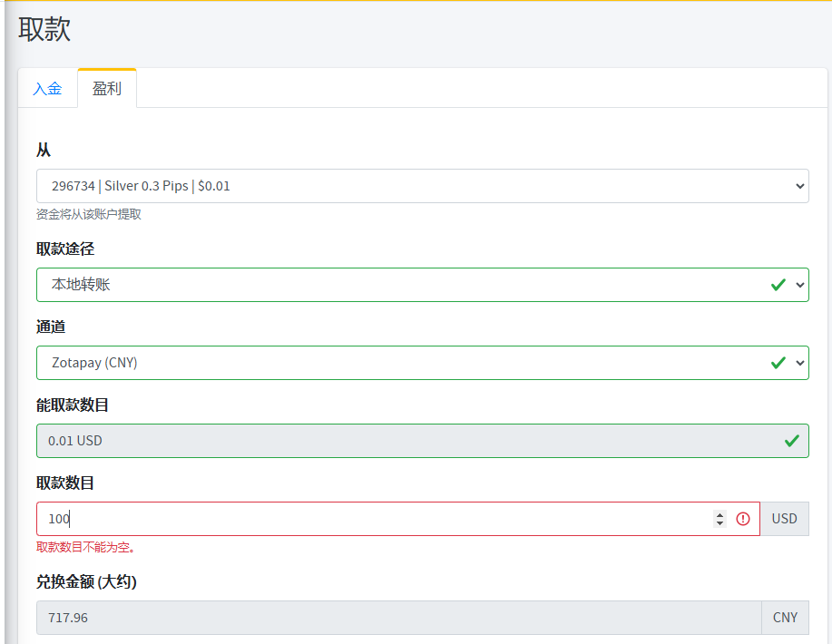832x644 pixels.
Task: Click the green checkmark in 能取款数目 field
Action: [x=791, y=441]
